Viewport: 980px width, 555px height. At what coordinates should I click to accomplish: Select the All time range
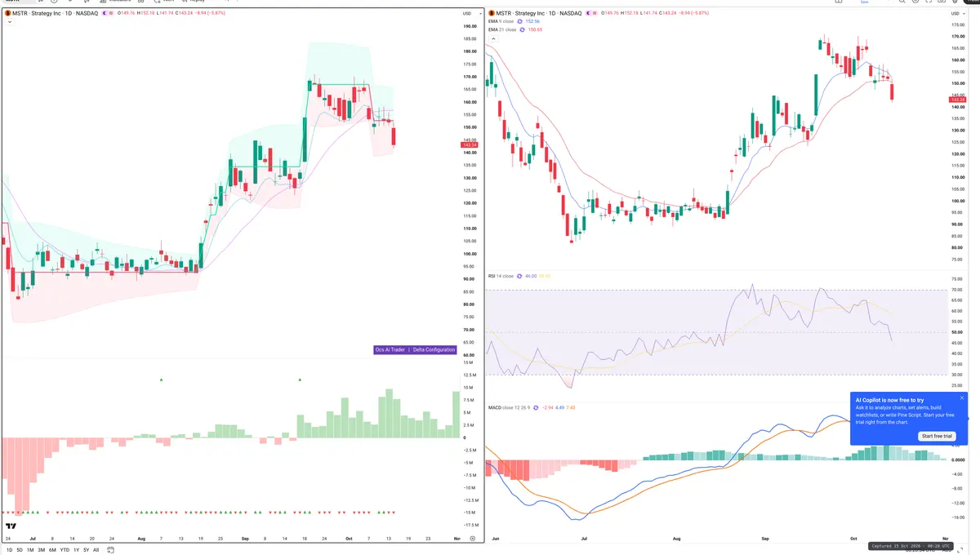point(96,550)
